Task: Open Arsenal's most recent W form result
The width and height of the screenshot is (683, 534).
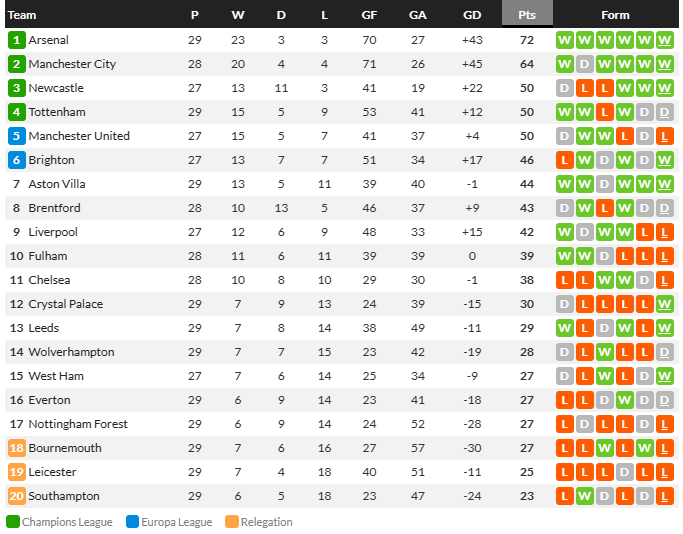Action: pos(664,40)
